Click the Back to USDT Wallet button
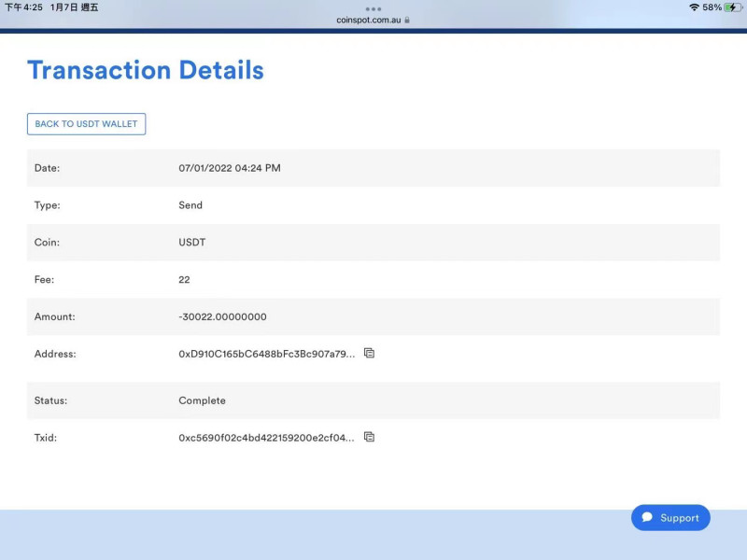This screenshot has height=560, width=747. (x=86, y=124)
